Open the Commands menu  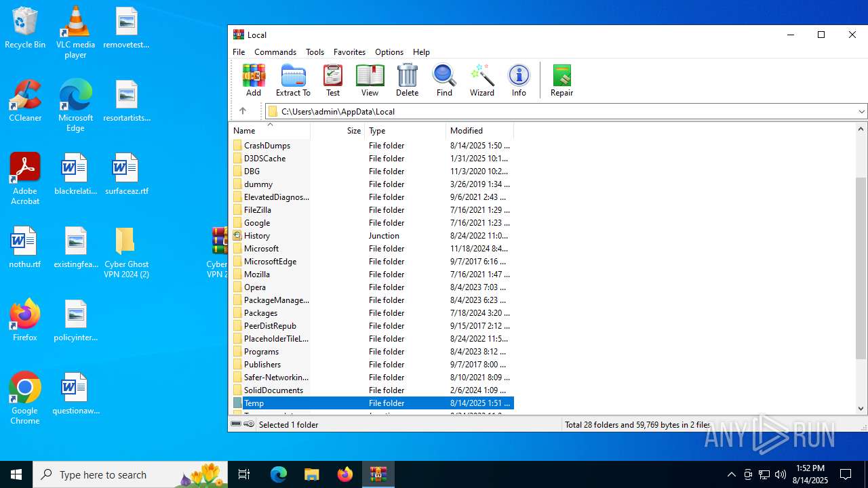(275, 52)
